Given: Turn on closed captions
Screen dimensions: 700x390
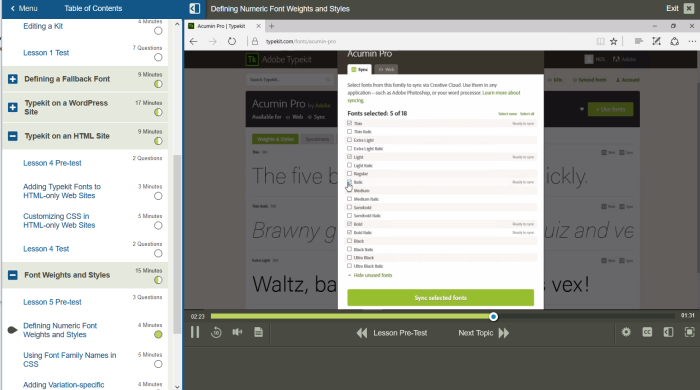Looking at the screenshot, I should pos(647,332).
